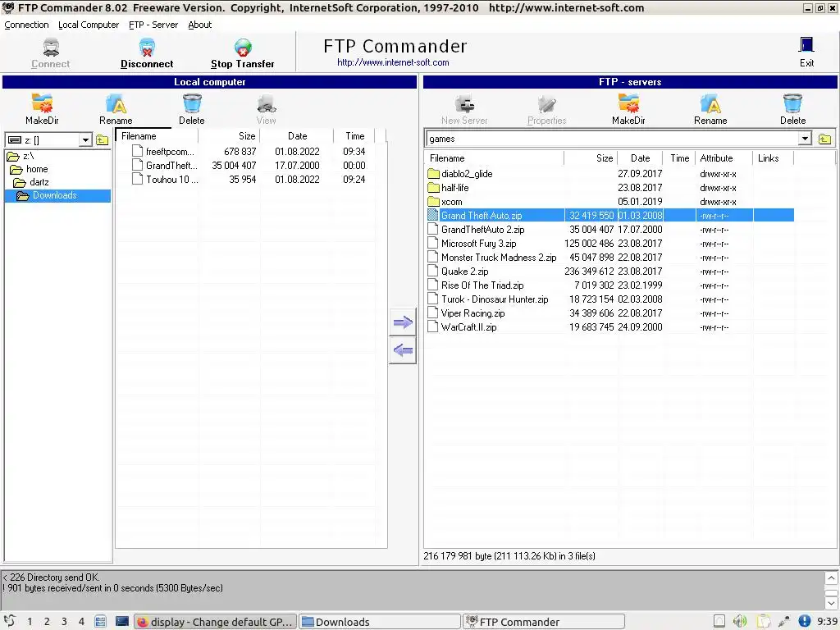The width and height of the screenshot is (840, 630).
Task: Select GrandTheftAuto 2.zip on server
Action: click(x=482, y=230)
